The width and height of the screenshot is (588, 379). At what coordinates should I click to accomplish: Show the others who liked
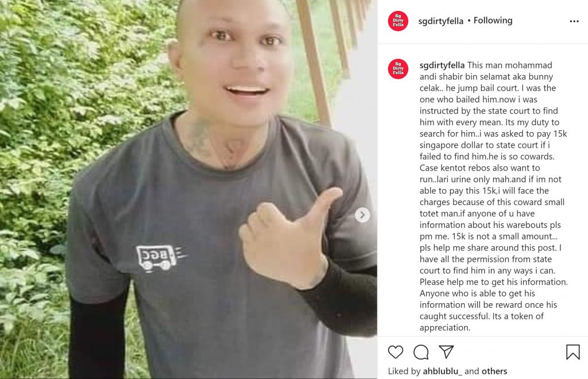tap(494, 371)
